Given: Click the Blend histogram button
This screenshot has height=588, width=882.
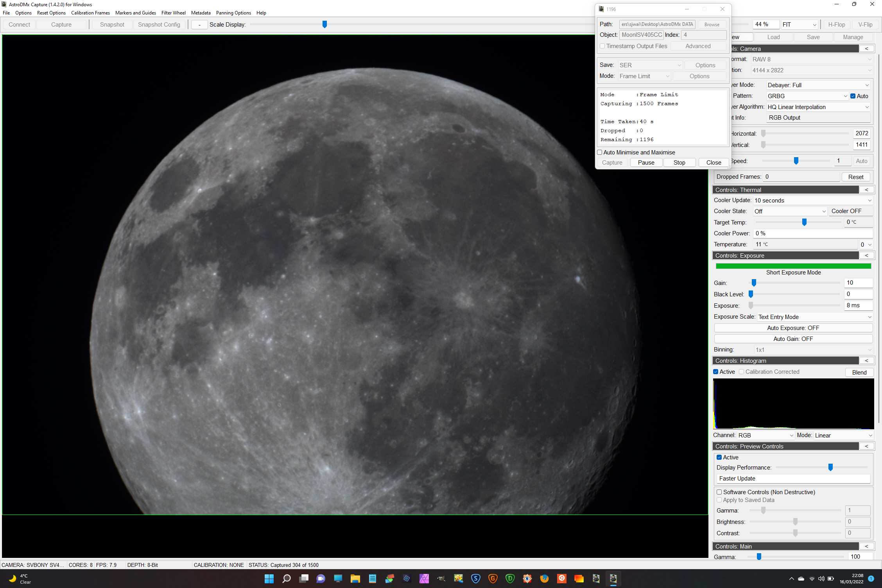Looking at the screenshot, I should 859,373.
